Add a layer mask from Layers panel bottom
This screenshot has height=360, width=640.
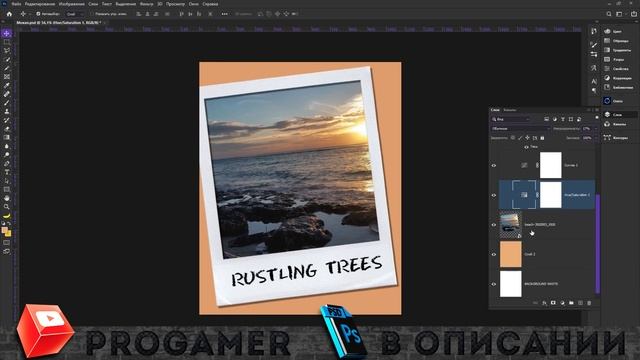pos(553,303)
